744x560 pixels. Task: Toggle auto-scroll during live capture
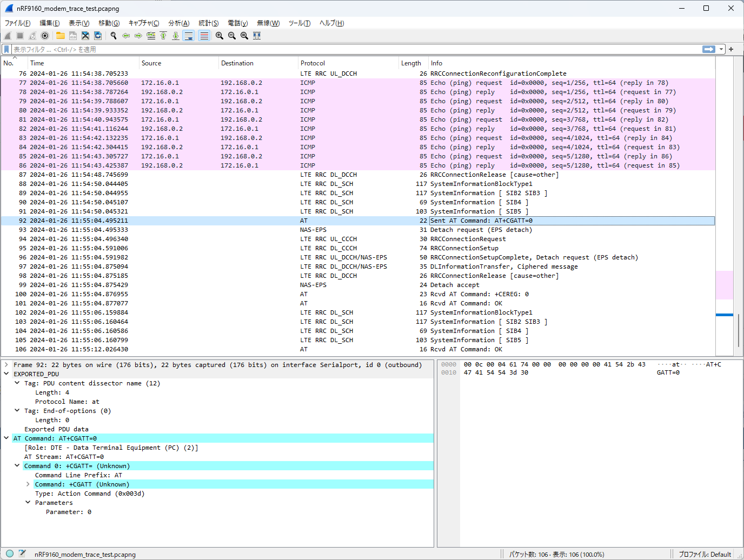[189, 36]
